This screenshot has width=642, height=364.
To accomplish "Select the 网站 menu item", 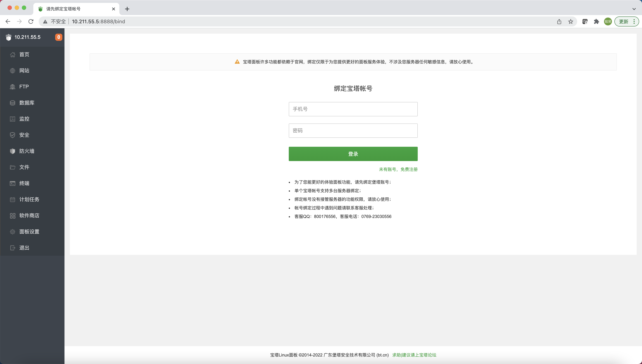I will pyautogui.click(x=32, y=71).
